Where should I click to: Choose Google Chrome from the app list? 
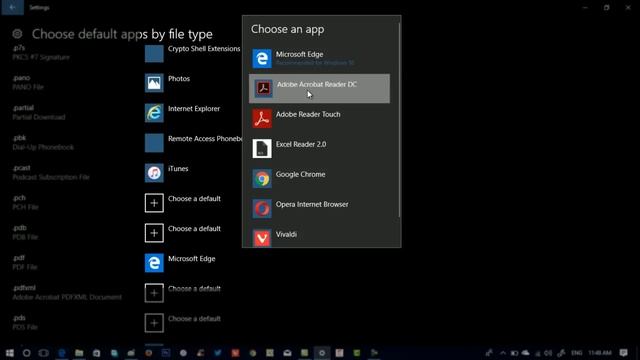click(319, 178)
